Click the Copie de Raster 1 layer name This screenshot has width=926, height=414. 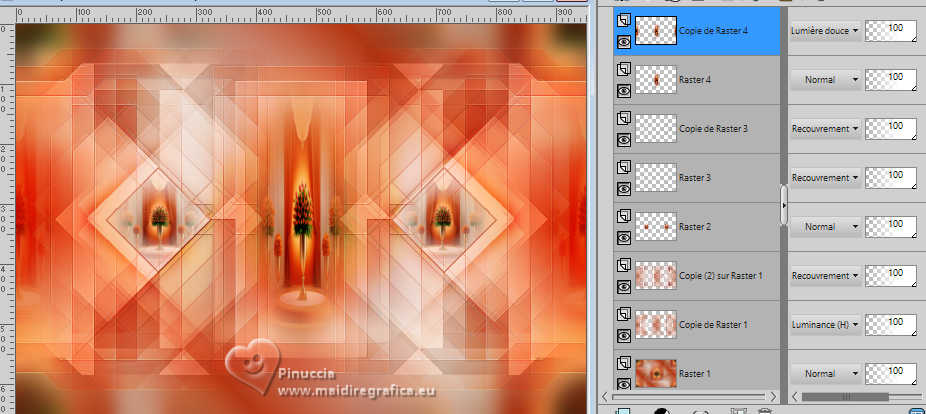713,325
